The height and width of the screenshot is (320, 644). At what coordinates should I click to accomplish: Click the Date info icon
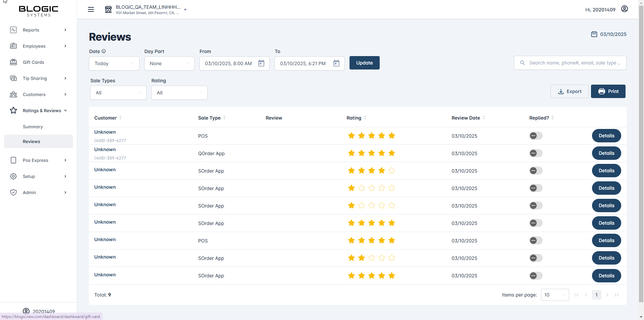tap(104, 51)
